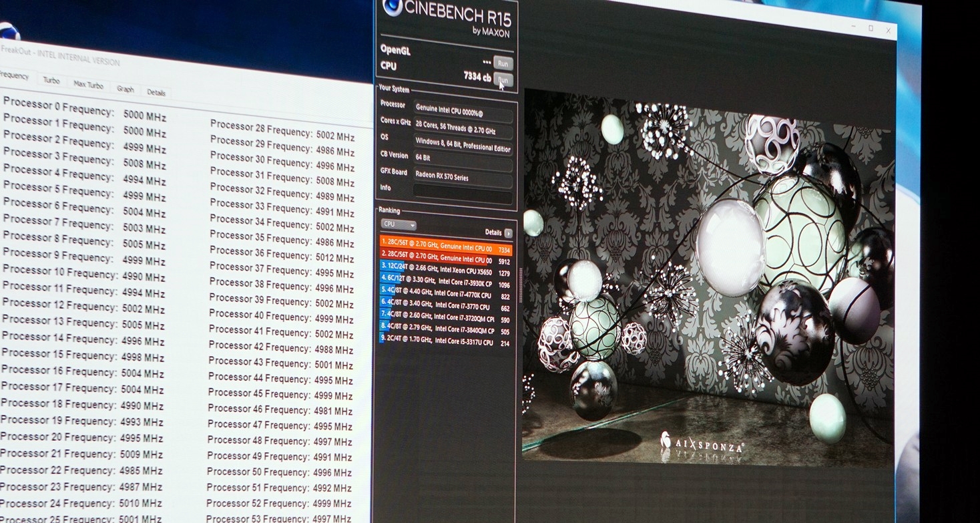Screen dimensions: 980x523
Task: Click the '4981 MHz' frequency value
Action: (334, 411)
